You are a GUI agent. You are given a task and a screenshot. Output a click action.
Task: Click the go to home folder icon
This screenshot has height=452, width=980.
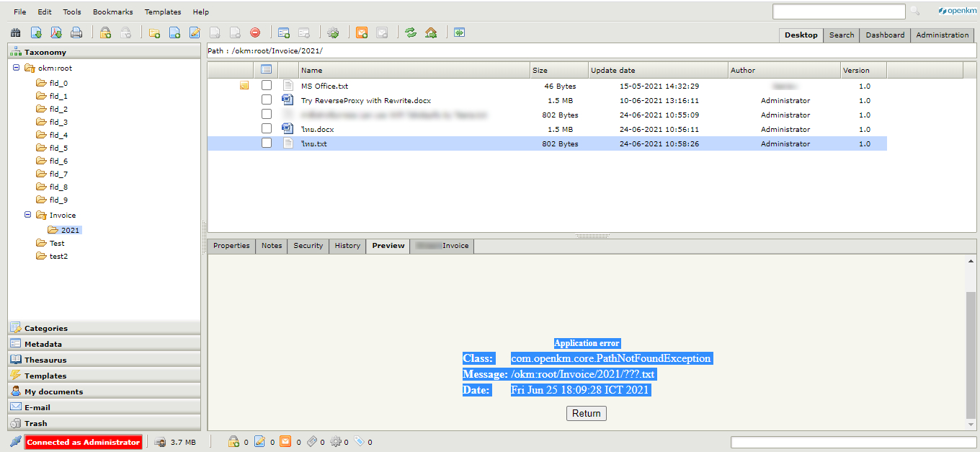tap(431, 32)
